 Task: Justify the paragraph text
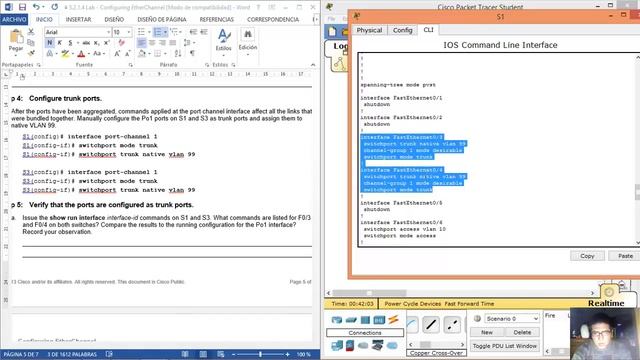pos(173,42)
